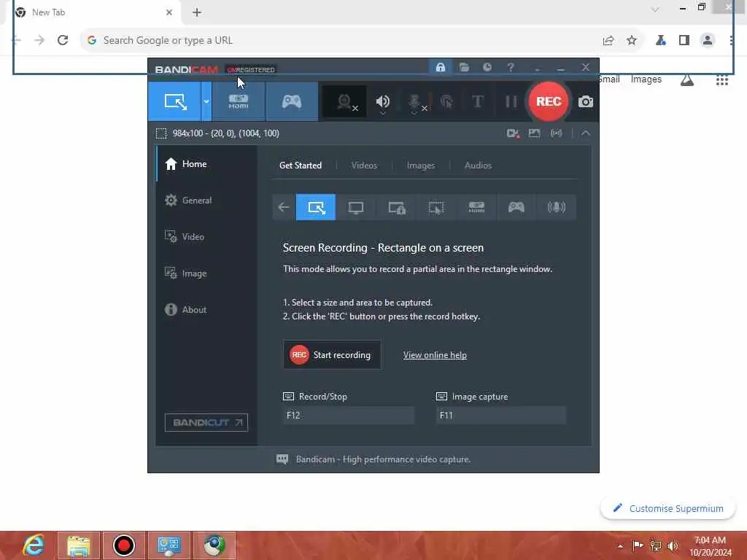The height and width of the screenshot is (560, 747).
Task: Open a new Chrome tab with plus button
Action: coord(197,12)
